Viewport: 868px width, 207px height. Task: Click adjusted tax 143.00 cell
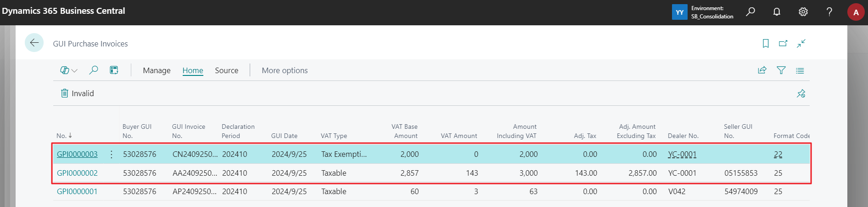click(586, 173)
